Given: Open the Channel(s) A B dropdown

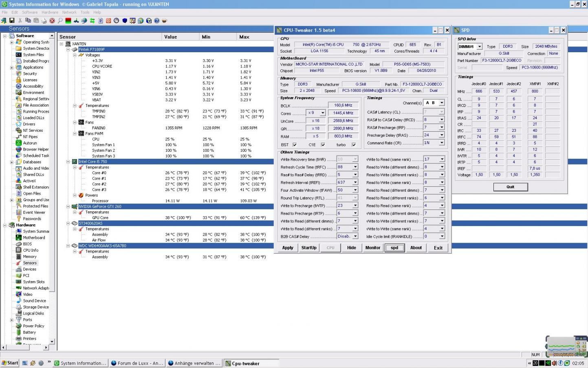Looking at the screenshot, I should coord(441,103).
